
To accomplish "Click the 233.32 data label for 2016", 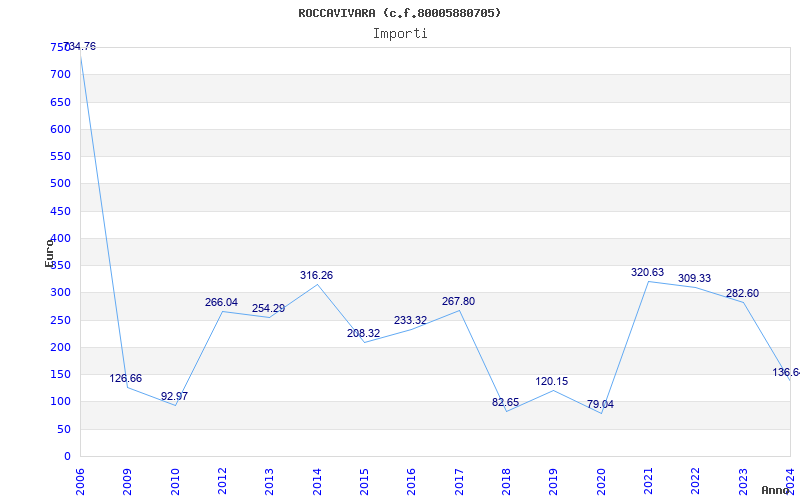I will point(410,321).
